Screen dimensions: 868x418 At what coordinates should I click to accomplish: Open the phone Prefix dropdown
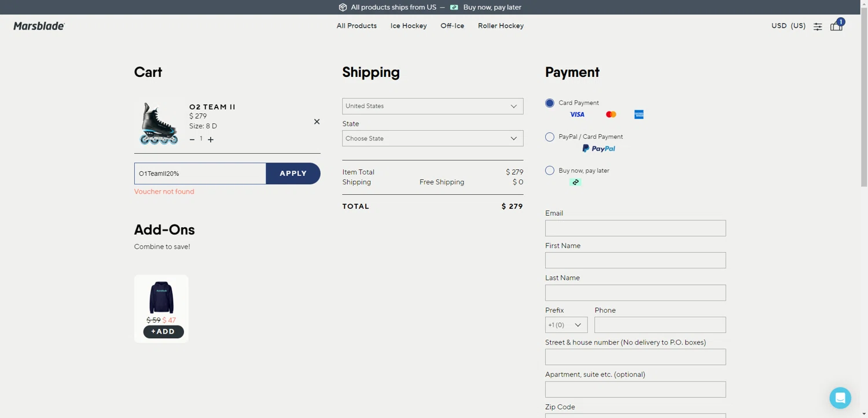coord(567,325)
